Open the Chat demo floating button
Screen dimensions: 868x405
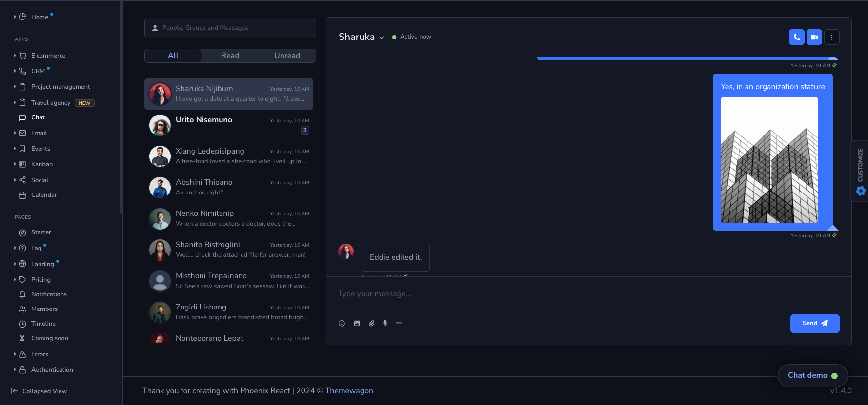pos(812,375)
